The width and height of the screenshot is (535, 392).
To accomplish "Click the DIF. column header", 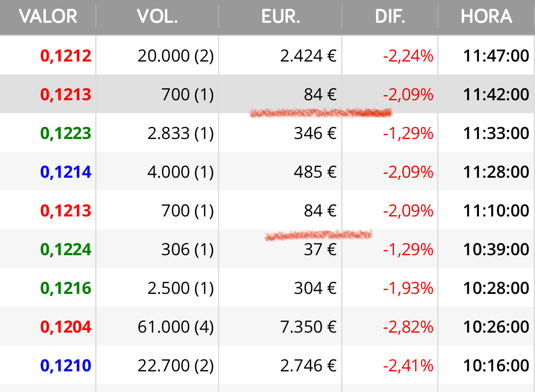I will [390, 17].
